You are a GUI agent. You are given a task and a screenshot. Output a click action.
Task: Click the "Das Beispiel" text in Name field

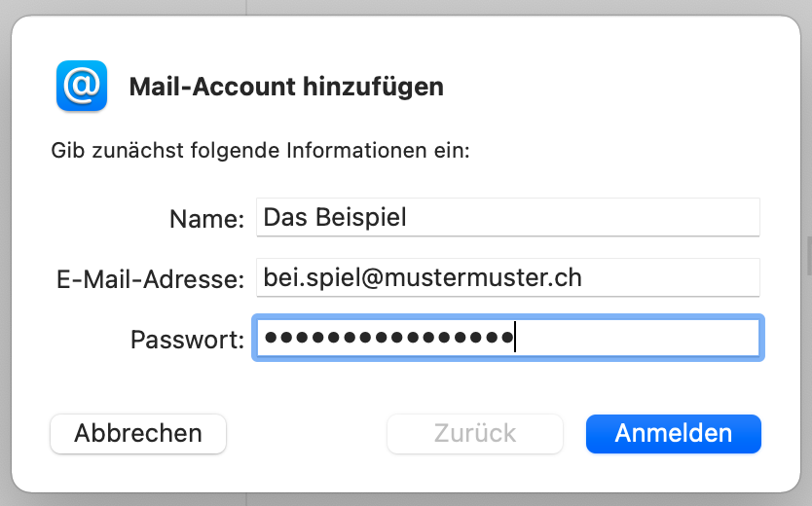tap(335, 217)
